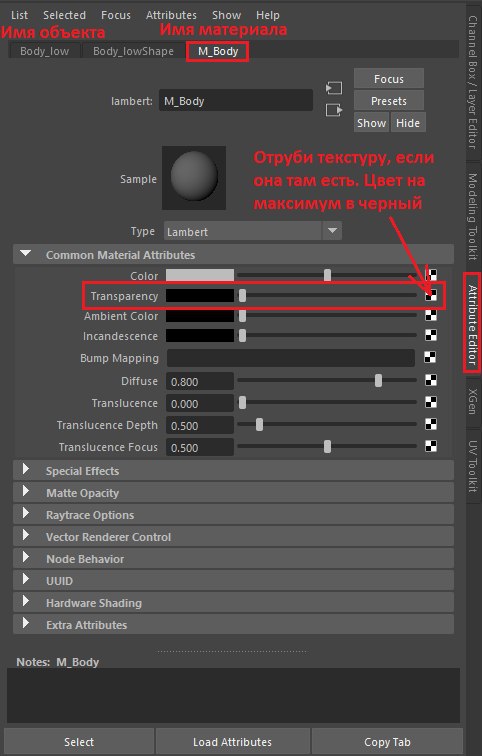482x756 pixels.
Task: Switch to the Body_low tab
Action: click(x=44, y=51)
